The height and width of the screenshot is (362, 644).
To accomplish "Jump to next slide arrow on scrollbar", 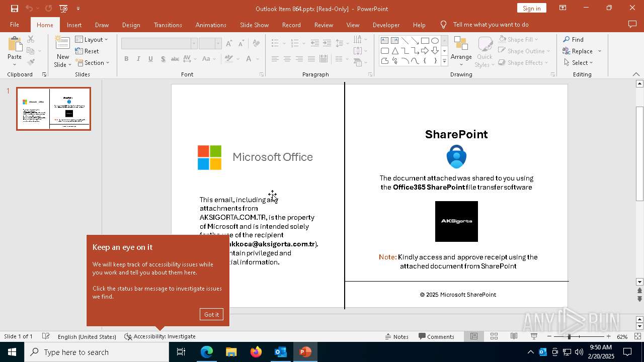I will 639,299.
